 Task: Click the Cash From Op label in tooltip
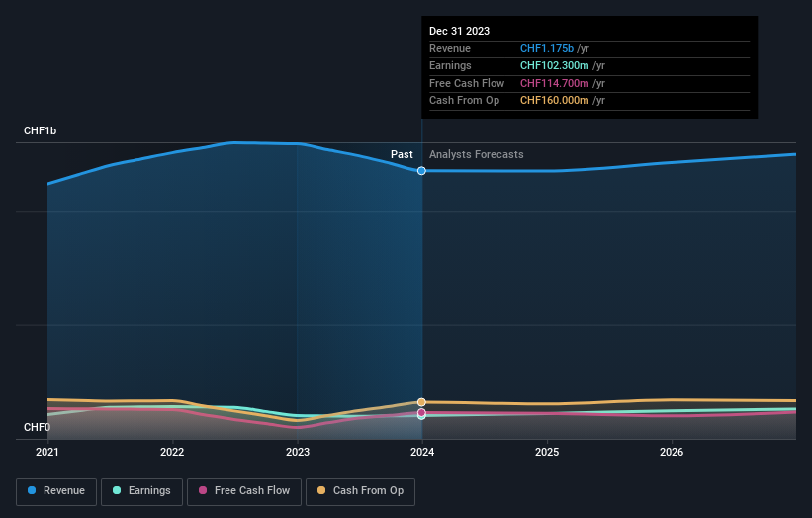(x=464, y=101)
